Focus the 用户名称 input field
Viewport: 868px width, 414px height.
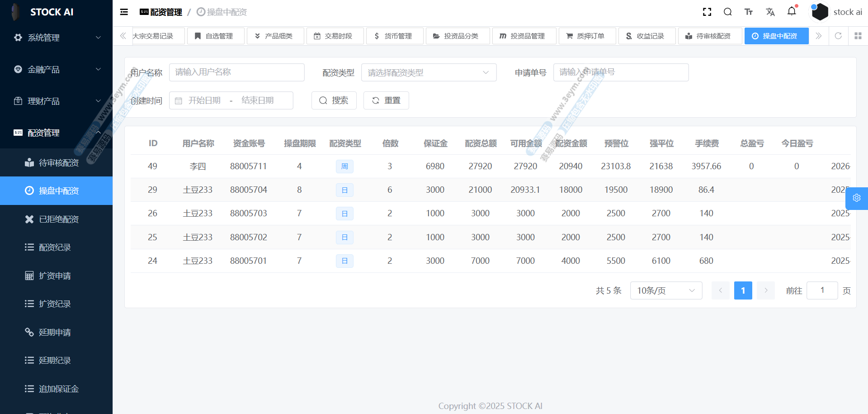(x=236, y=72)
